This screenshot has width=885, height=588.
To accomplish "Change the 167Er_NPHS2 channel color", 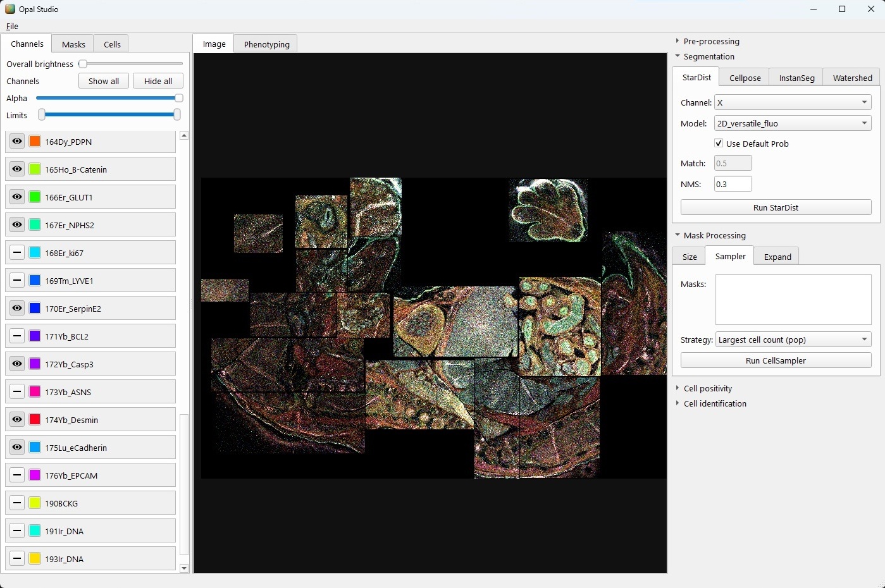I will [x=35, y=225].
